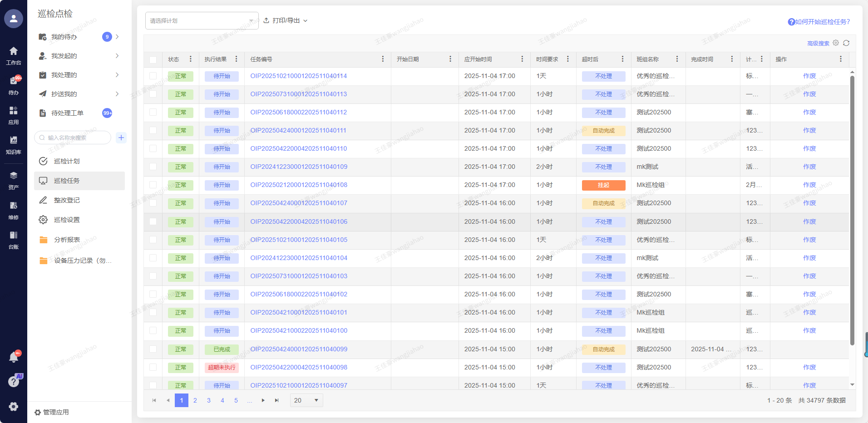Open the AI help assistant icon
868x423 pixels.
(x=14, y=381)
